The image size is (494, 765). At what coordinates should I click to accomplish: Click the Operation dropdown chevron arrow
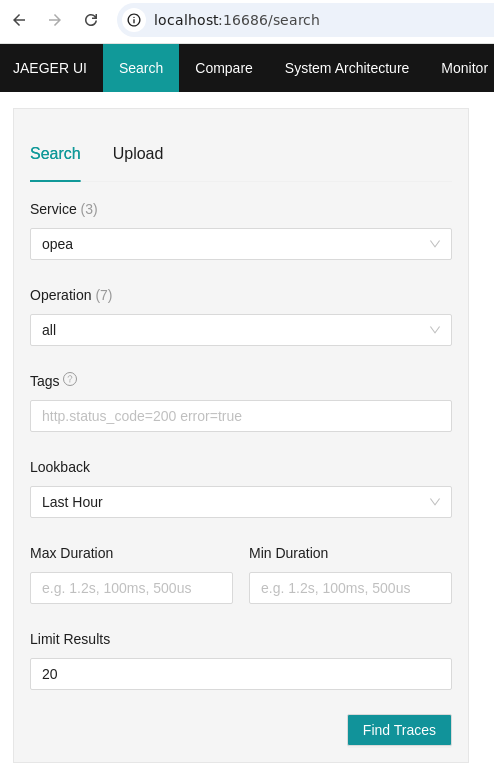click(435, 330)
